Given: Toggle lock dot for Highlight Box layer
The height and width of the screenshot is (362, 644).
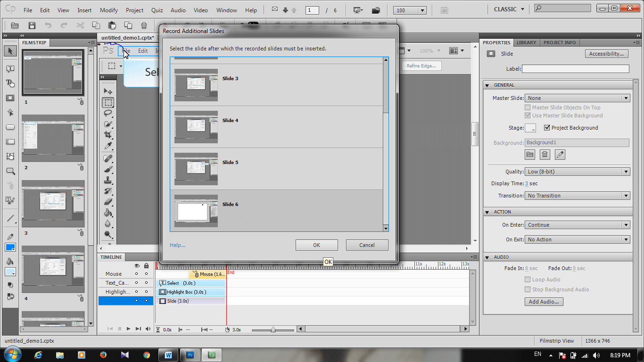Looking at the screenshot, I should click(146, 292).
